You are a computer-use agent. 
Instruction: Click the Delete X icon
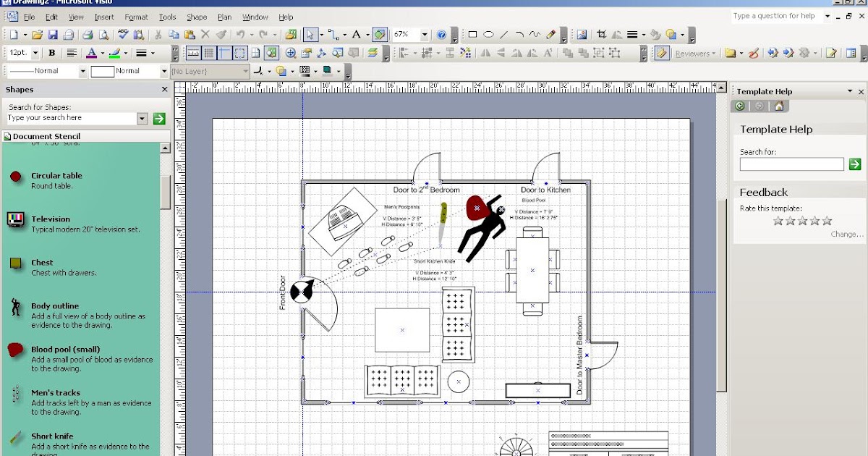[x=205, y=34]
